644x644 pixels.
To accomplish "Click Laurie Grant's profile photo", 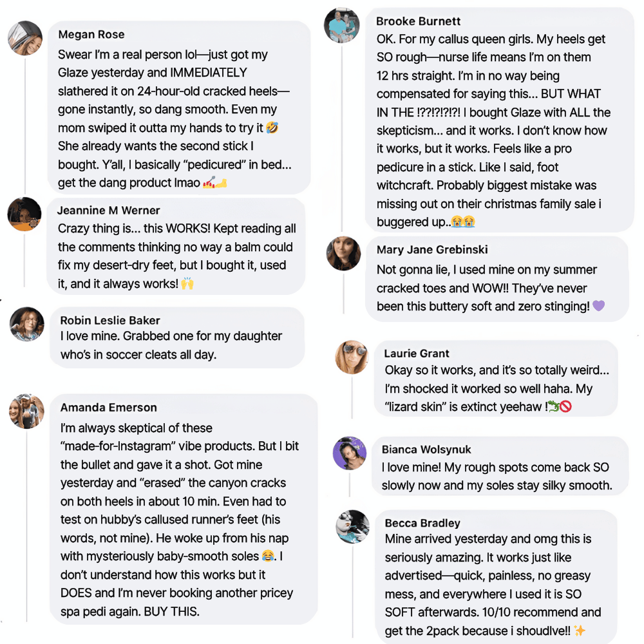I will (x=352, y=357).
